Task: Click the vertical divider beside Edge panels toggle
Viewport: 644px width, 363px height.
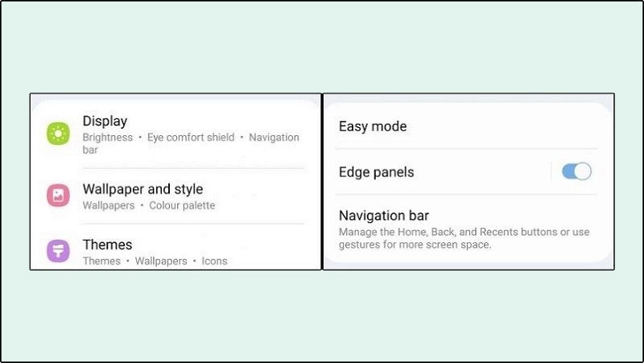Action: pos(551,171)
